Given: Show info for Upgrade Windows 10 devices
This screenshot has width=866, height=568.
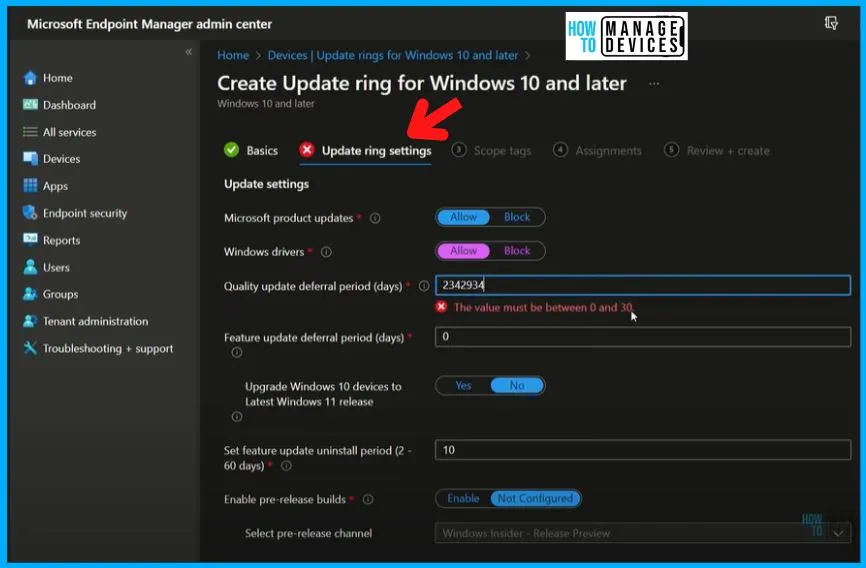Looking at the screenshot, I should (x=237, y=417).
